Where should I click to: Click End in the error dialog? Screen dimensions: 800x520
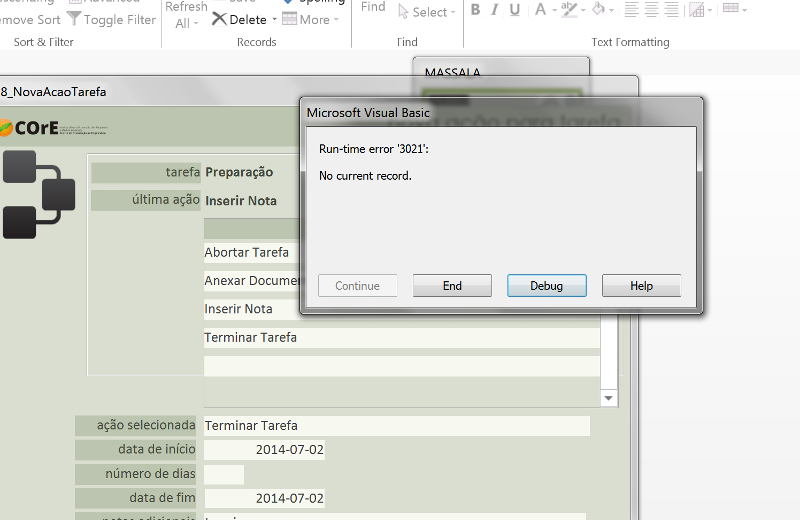[x=452, y=286]
